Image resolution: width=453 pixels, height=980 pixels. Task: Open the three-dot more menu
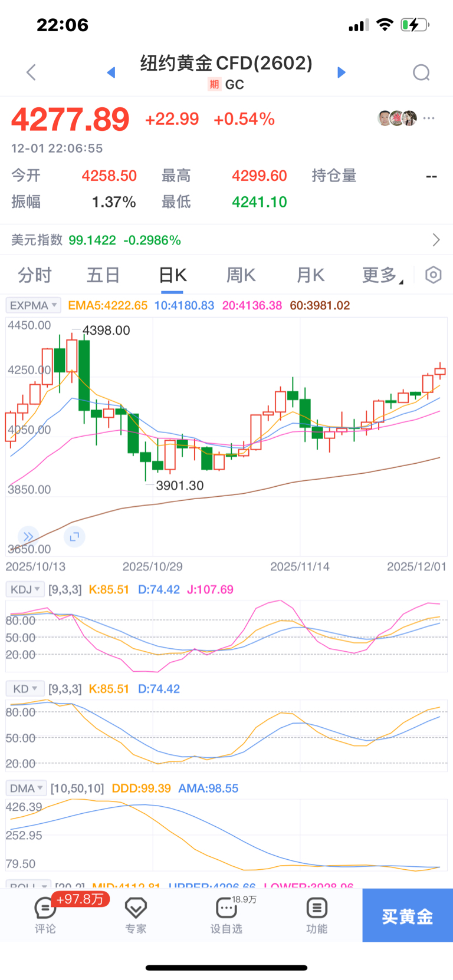pyautogui.click(x=429, y=118)
